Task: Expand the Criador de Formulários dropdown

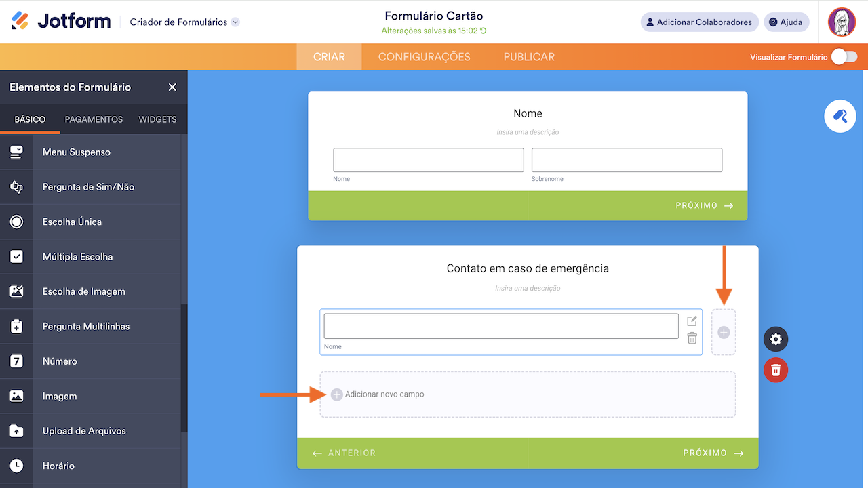Action: (235, 22)
